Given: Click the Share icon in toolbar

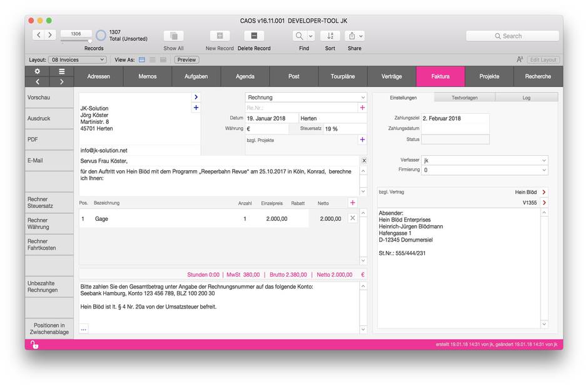Looking at the screenshot, I should pyautogui.click(x=352, y=36).
